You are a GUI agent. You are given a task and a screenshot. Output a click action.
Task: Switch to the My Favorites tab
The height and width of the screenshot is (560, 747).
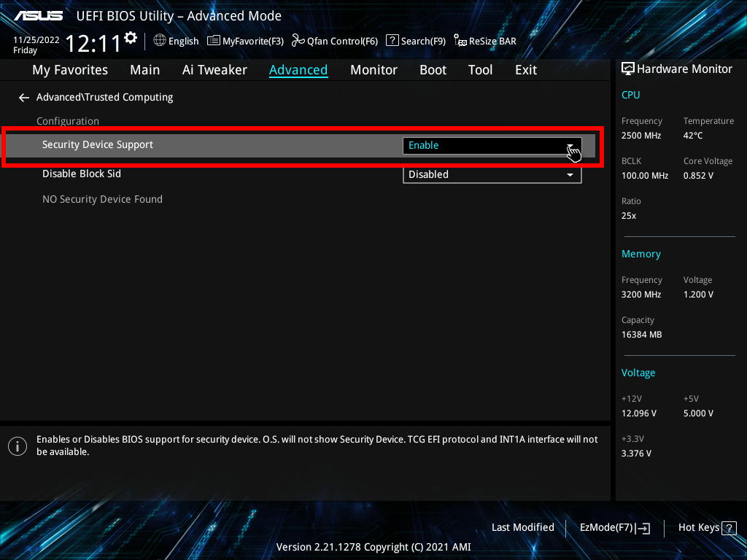[x=70, y=70]
